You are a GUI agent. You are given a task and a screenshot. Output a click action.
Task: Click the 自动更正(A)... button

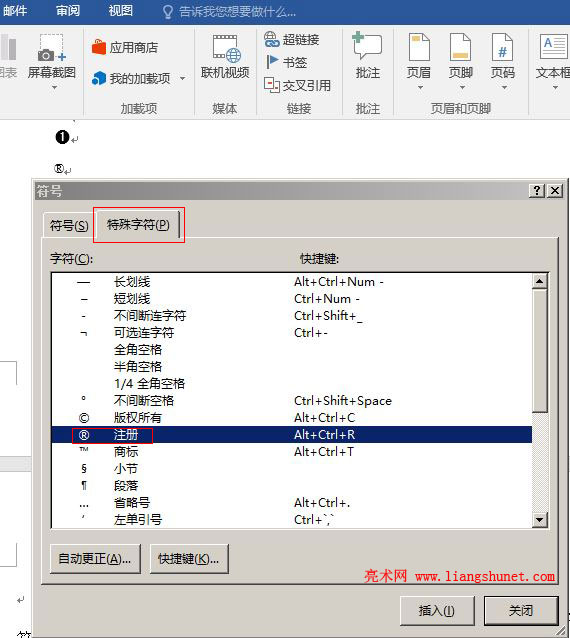(x=95, y=559)
